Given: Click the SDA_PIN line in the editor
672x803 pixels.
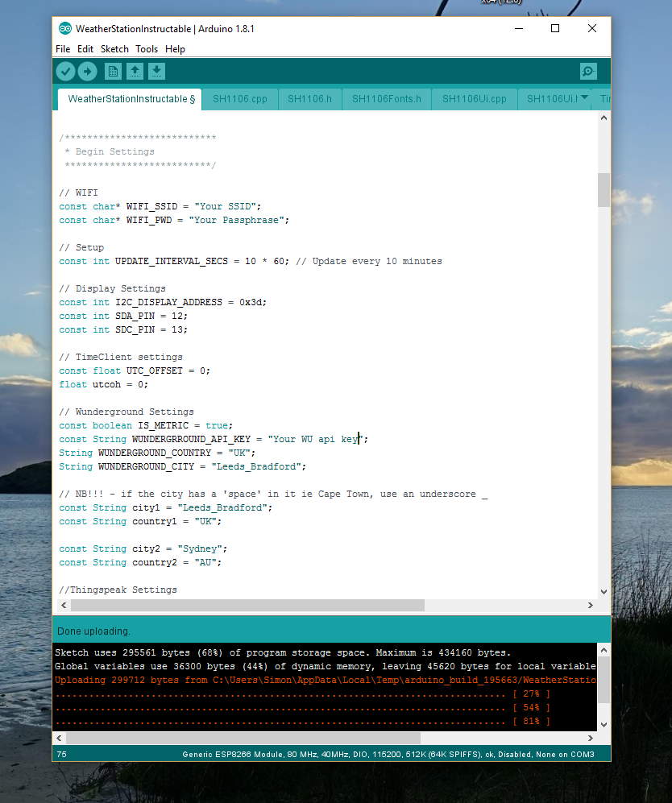Looking at the screenshot, I should coord(123,316).
